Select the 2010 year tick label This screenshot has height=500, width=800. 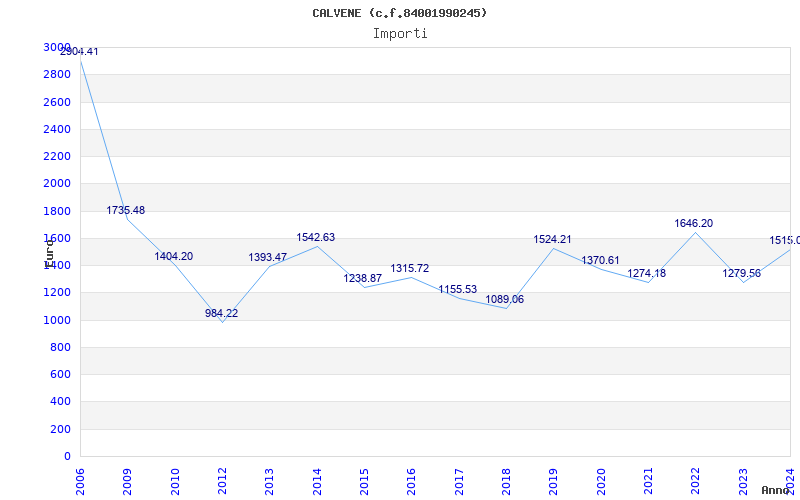pyautogui.click(x=175, y=482)
